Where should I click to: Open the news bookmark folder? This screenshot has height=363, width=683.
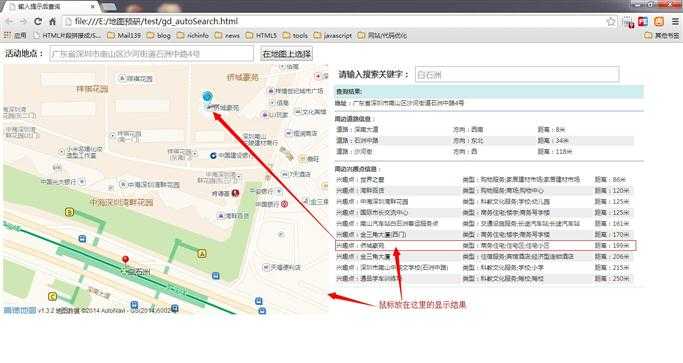tap(227, 35)
